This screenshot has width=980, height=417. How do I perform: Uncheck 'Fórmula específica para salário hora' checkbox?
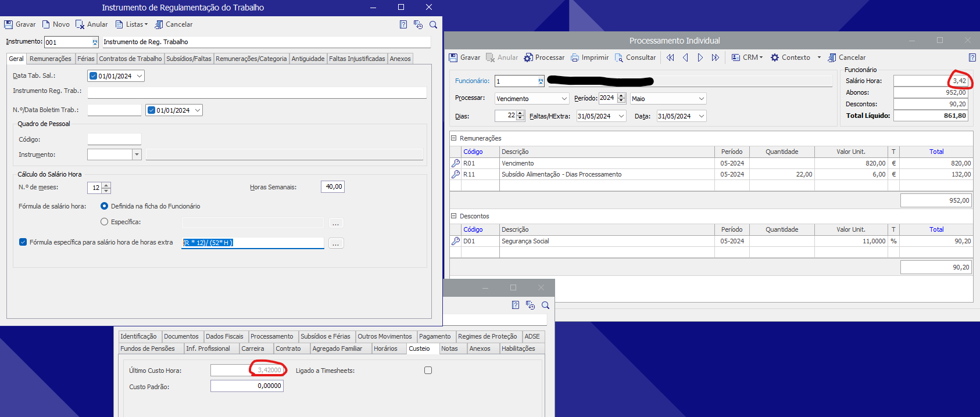(x=23, y=242)
